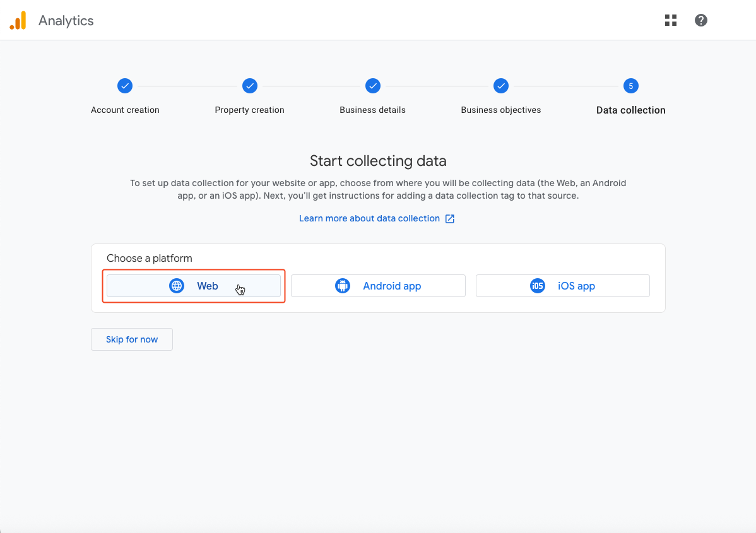756x533 pixels.
Task: Click the Business details step label
Action: click(x=373, y=110)
